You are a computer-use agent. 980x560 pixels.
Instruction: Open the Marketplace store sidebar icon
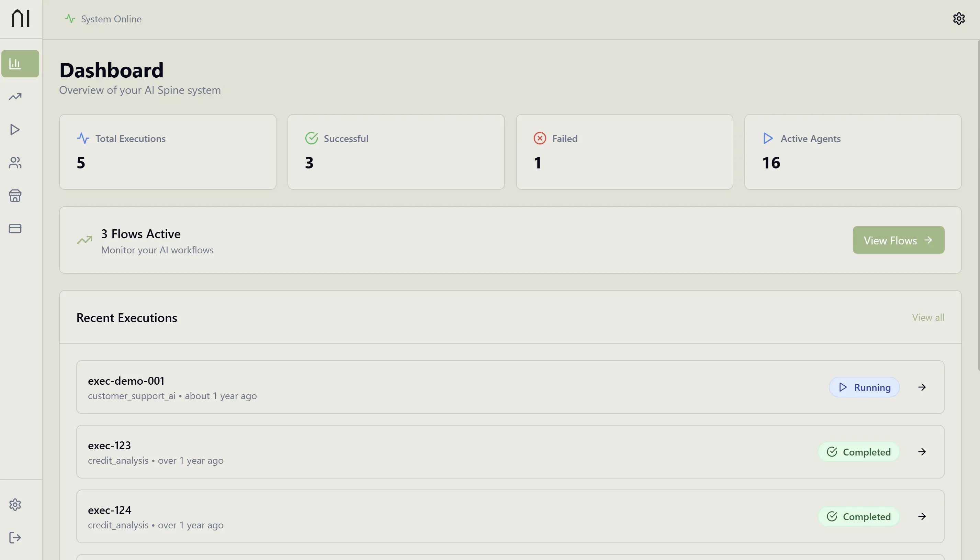point(15,196)
